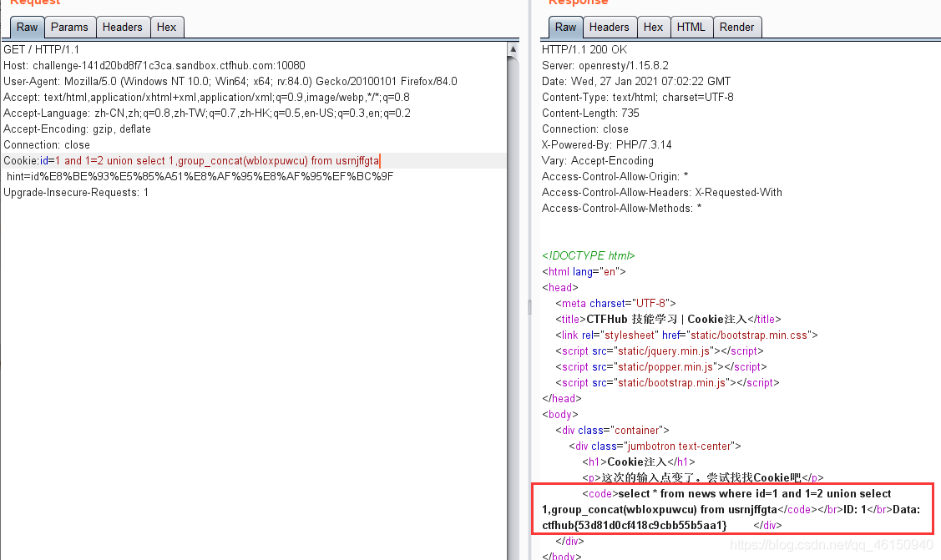
Task: Click the hint=id%E8%BE%93 cookie value line
Action: tap(200, 177)
